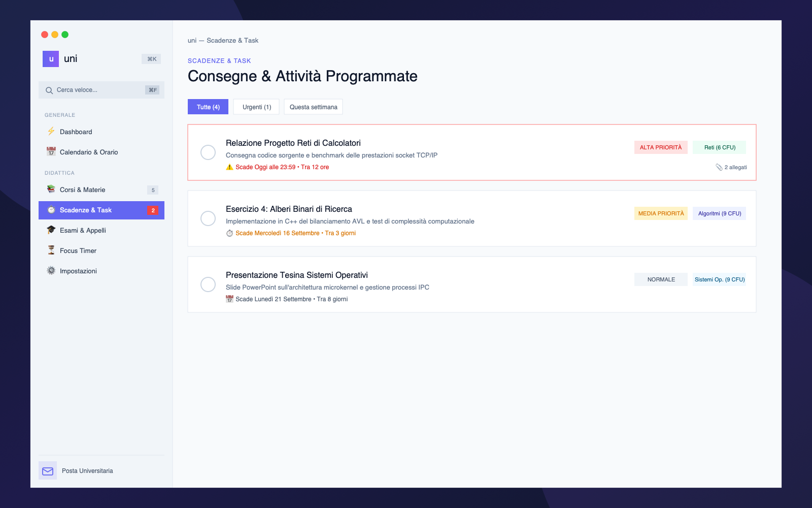The width and height of the screenshot is (812, 508).
Task: Click the Algoritmi (9 CFU) course tag
Action: coord(720,213)
